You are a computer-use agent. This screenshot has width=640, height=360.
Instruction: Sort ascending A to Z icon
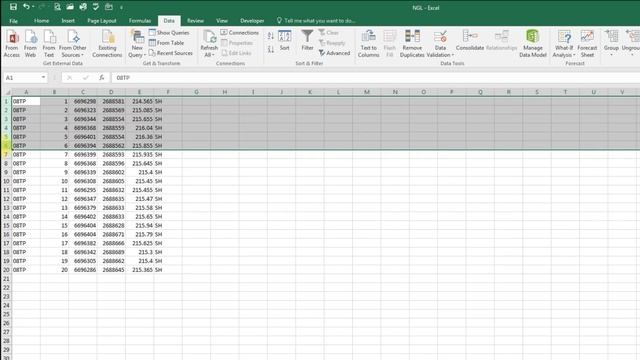click(x=271, y=36)
